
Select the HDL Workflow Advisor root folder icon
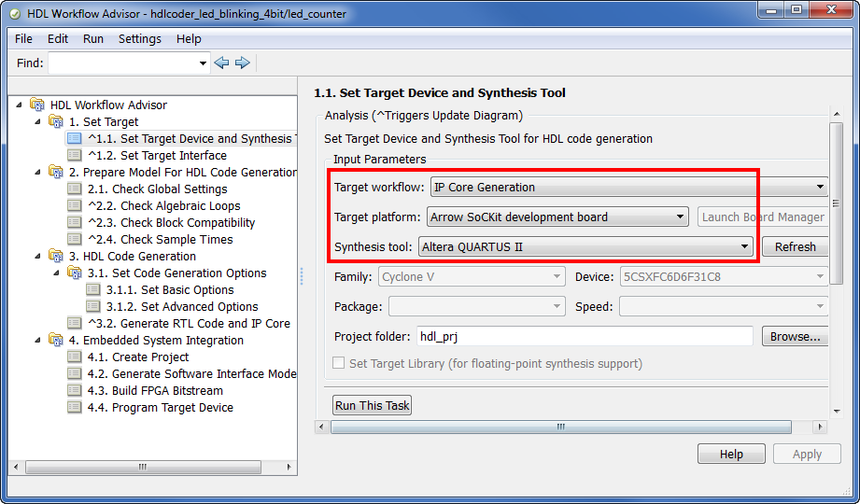[x=36, y=105]
